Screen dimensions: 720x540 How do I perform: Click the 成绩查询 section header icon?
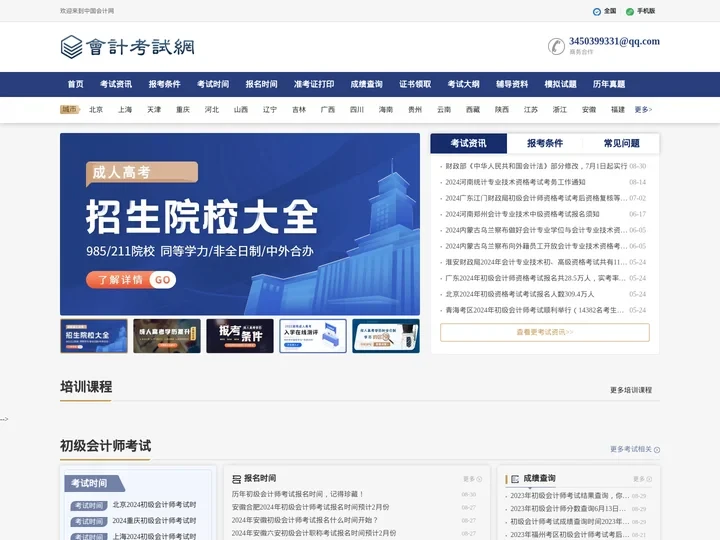click(515, 479)
